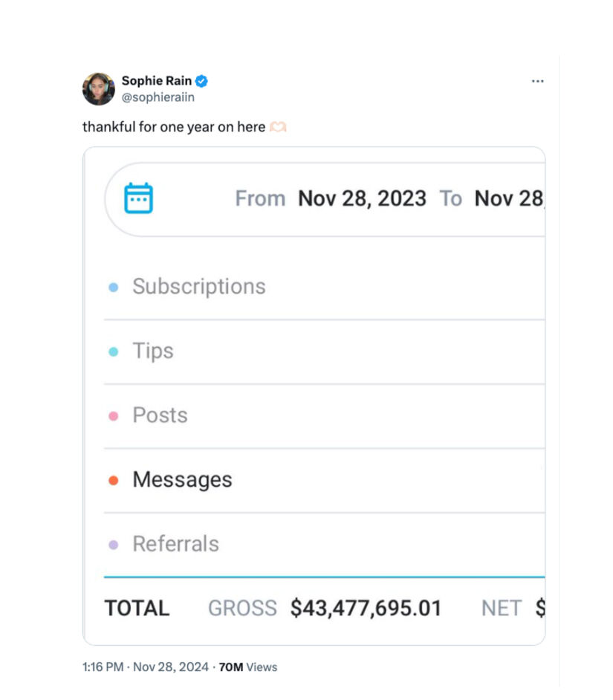Click the blue calendar icon

[x=138, y=198]
